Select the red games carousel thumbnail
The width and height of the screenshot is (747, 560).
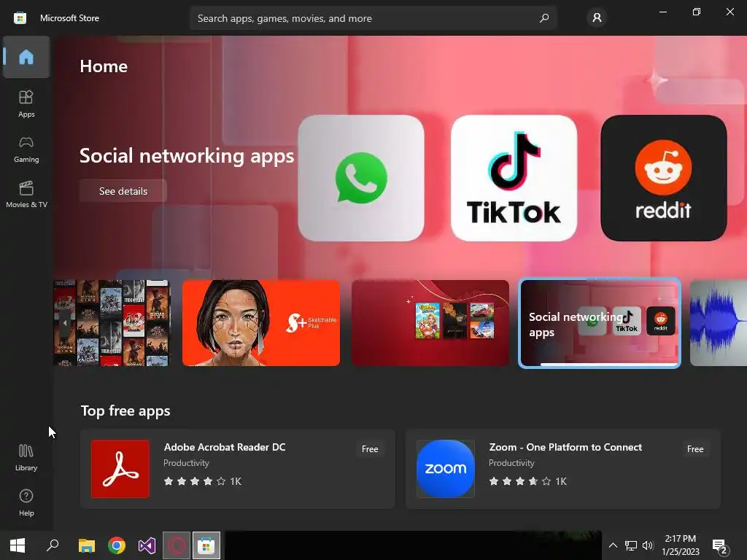430,323
